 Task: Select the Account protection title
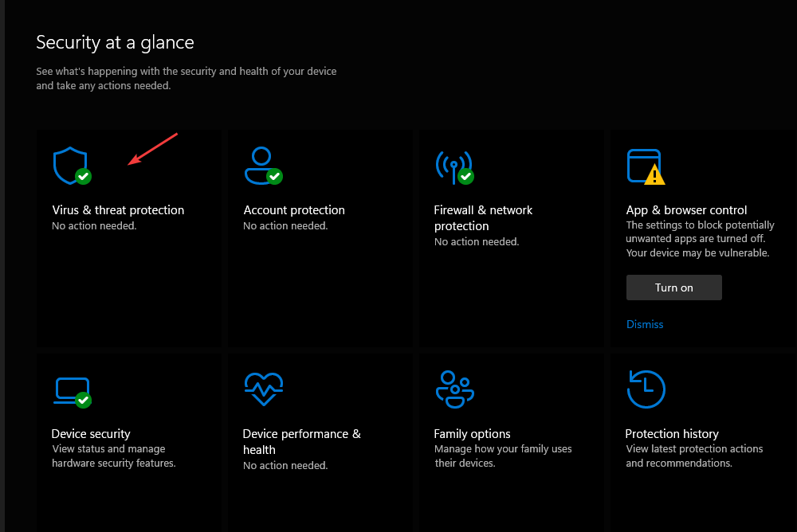click(294, 209)
